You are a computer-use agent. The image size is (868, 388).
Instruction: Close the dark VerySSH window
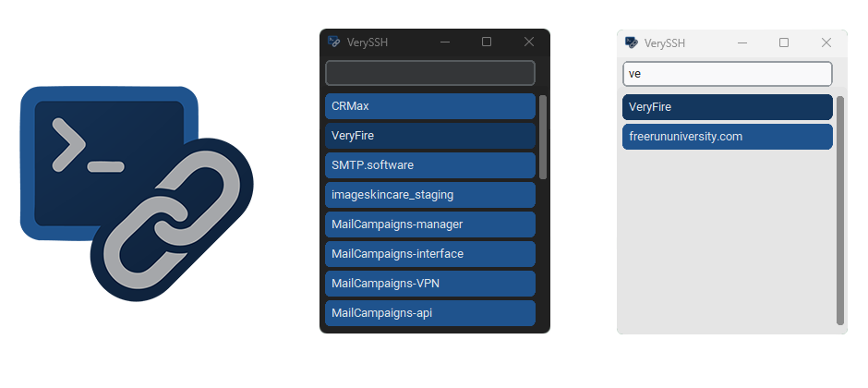click(x=529, y=42)
